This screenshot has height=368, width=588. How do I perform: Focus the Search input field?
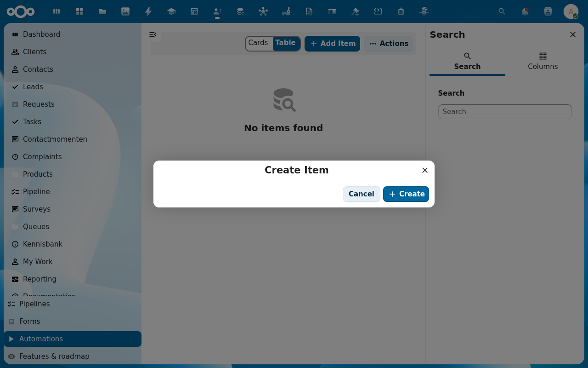(x=505, y=112)
